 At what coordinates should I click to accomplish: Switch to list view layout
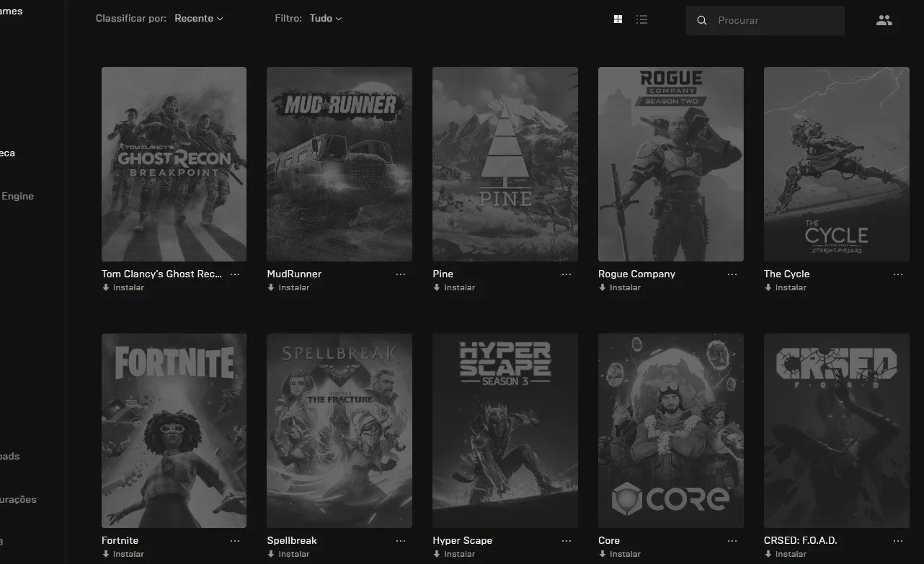click(642, 19)
